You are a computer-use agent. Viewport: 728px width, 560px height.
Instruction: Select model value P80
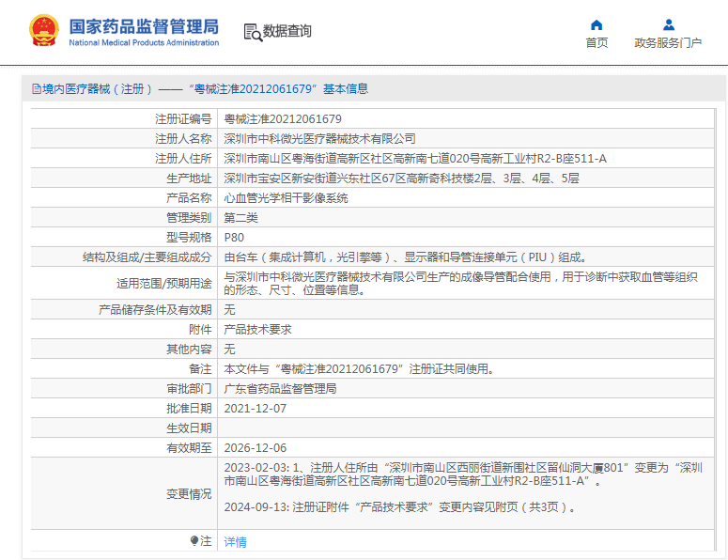(234, 238)
